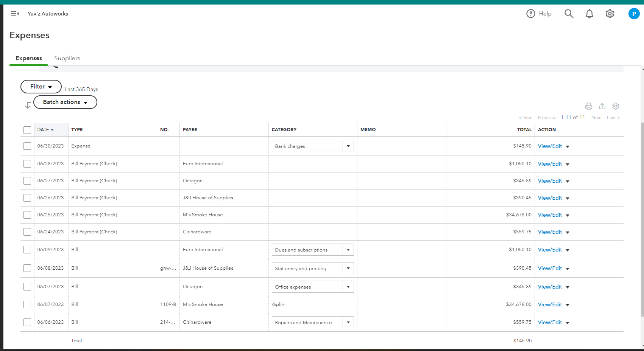The width and height of the screenshot is (644, 351).
Task: Tick the 06/06/2023 Citihardware bill checkbox
Action: click(x=27, y=322)
